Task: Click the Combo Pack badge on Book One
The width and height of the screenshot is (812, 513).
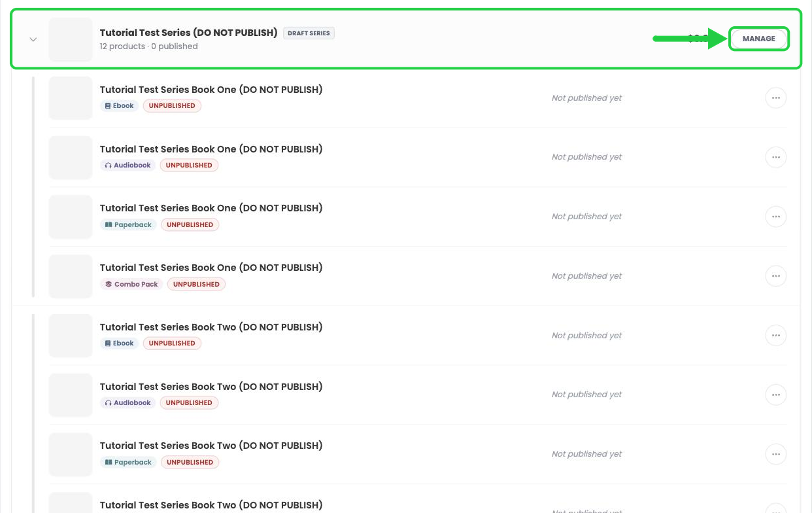Action: click(x=131, y=285)
